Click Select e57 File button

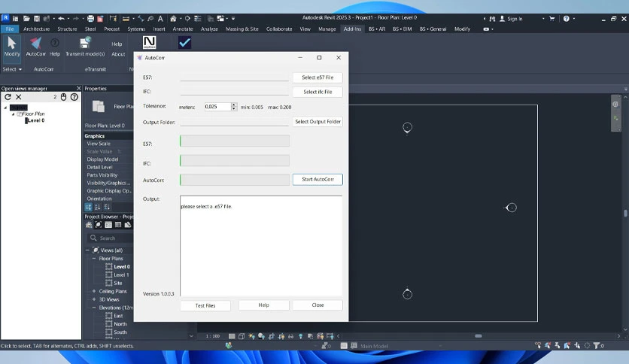(x=318, y=77)
